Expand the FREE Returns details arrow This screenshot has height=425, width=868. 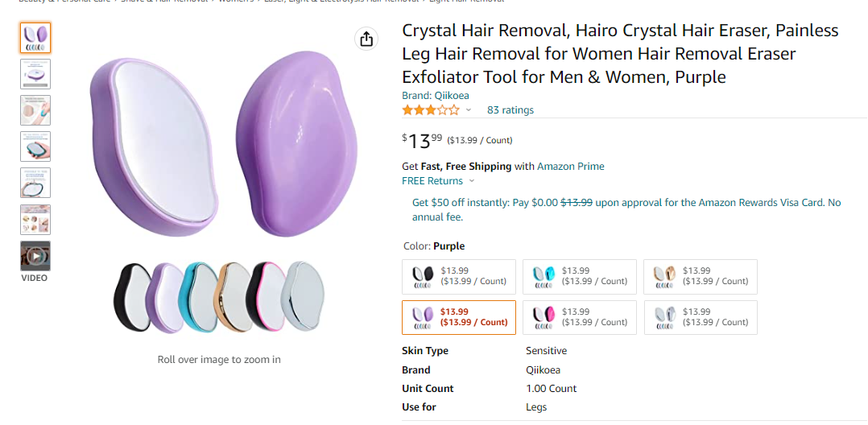(472, 181)
